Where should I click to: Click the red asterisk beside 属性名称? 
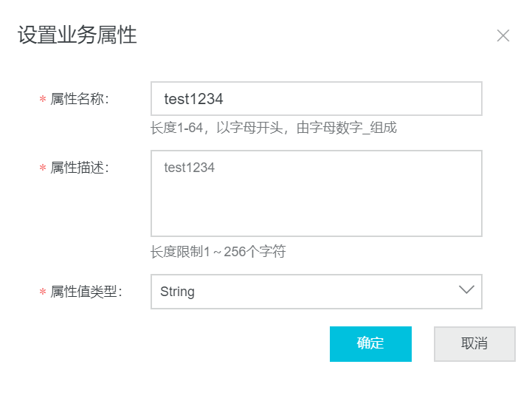pos(43,100)
